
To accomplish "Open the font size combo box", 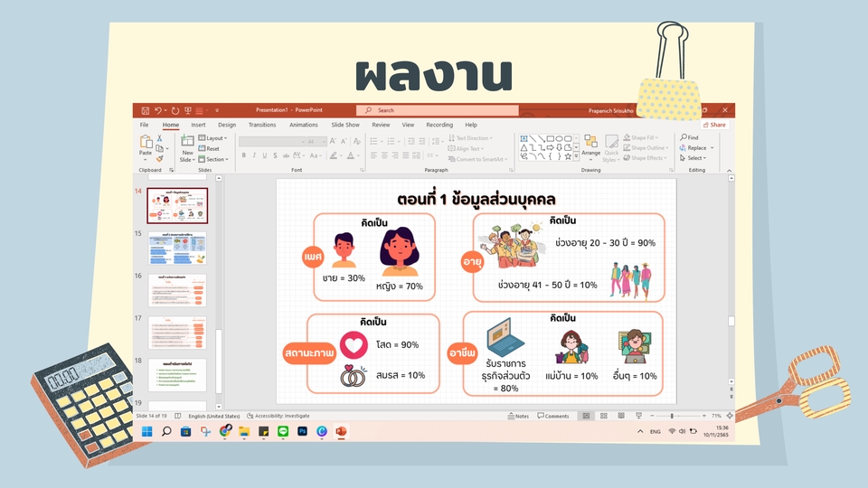I will (316, 141).
